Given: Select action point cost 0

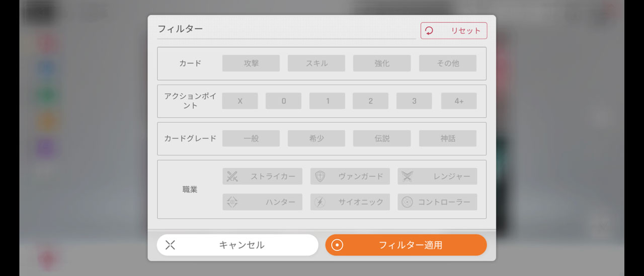Looking at the screenshot, I should tap(284, 101).
